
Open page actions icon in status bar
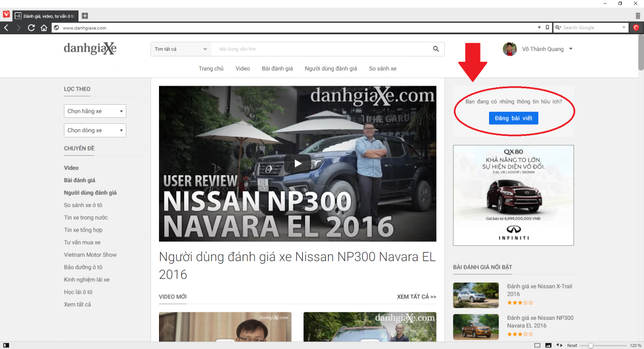coord(559,345)
